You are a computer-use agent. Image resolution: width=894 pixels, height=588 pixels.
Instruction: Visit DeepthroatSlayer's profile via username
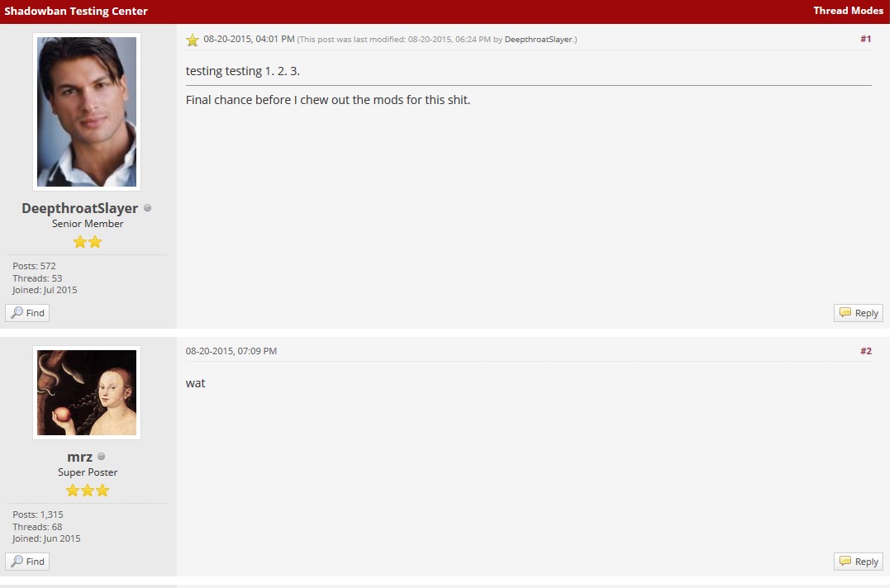pyautogui.click(x=80, y=208)
